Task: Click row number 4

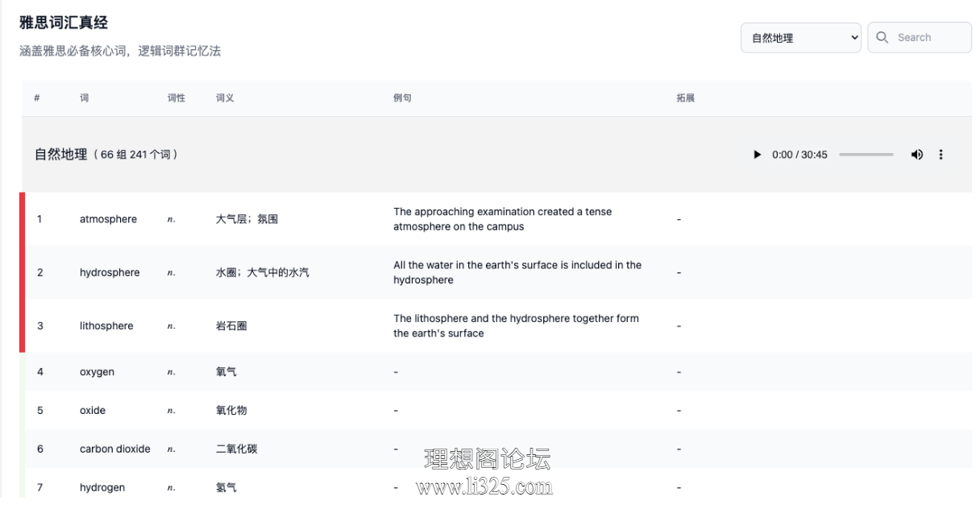Action: 40,372
